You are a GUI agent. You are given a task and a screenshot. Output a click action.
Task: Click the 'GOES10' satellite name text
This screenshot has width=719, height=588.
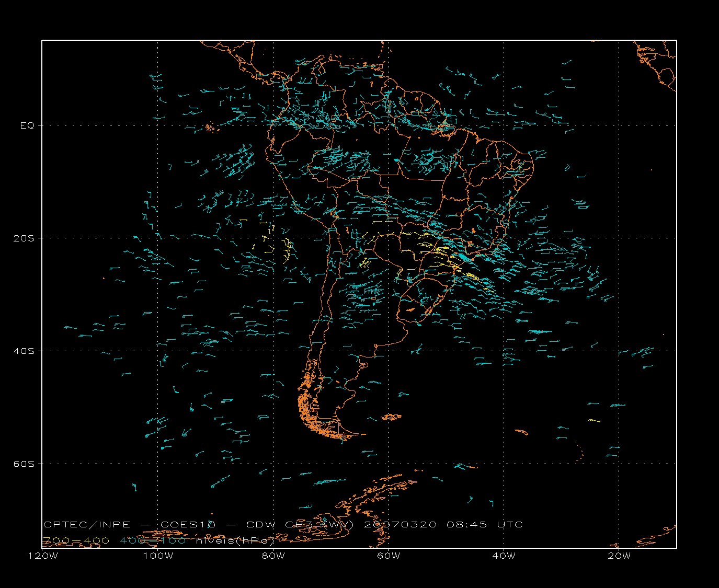pos(188,525)
